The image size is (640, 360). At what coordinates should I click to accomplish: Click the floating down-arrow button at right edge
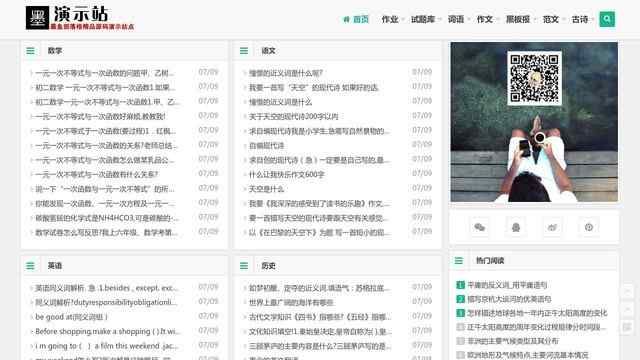pos(627,309)
